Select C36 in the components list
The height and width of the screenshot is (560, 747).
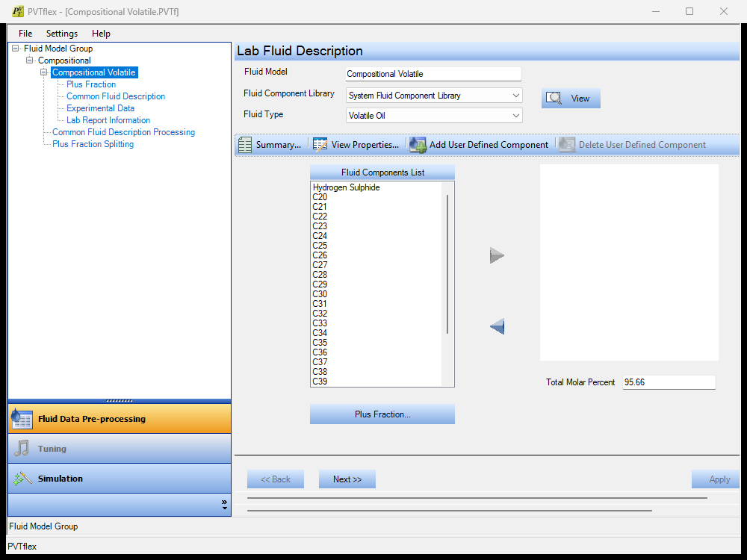tap(320, 352)
